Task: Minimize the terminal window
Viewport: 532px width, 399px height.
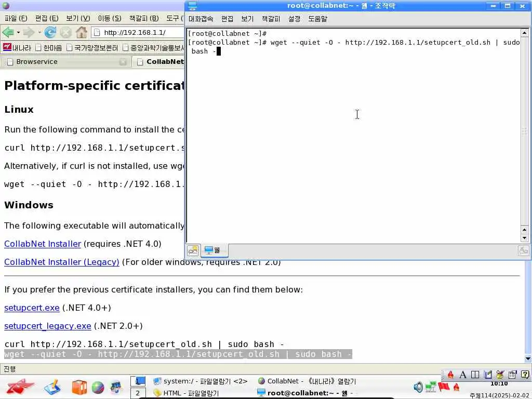Action: coord(493,6)
